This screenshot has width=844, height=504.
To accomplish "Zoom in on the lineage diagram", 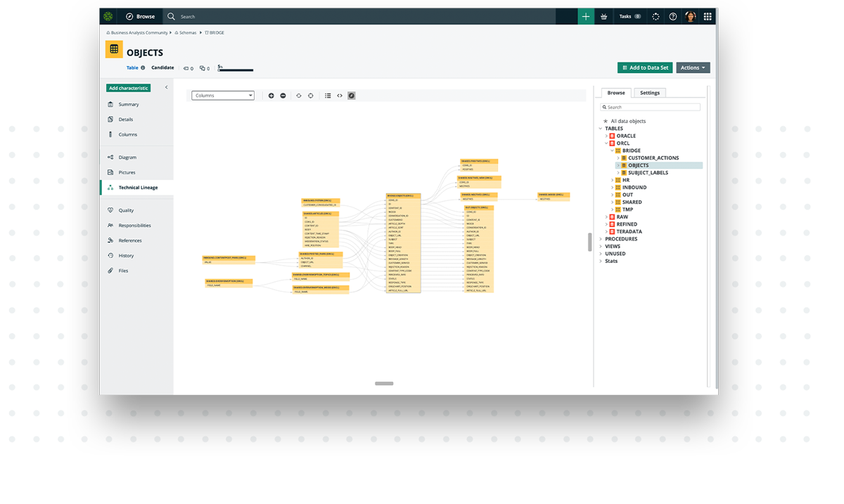I will tap(271, 95).
